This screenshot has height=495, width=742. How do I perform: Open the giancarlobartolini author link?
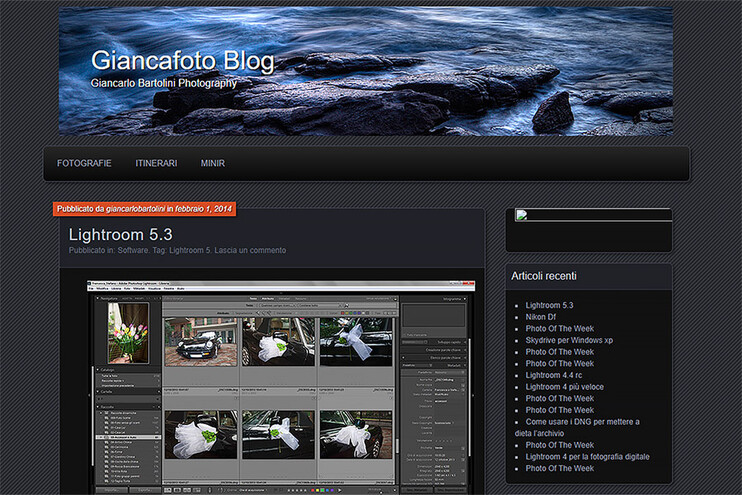click(x=136, y=209)
